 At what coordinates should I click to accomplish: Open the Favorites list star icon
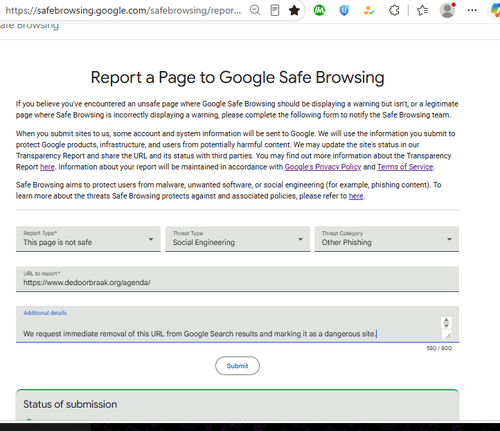[422, 11]
